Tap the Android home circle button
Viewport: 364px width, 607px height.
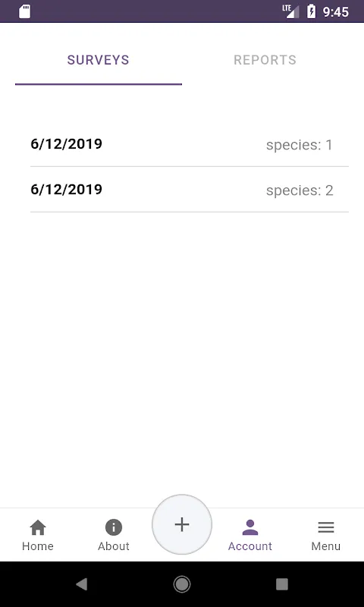coord(182,584)
